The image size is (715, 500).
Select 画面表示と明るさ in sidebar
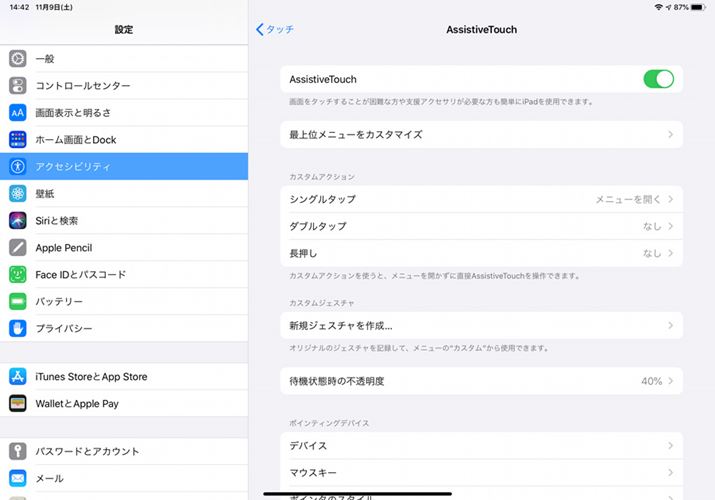[124, 113]
